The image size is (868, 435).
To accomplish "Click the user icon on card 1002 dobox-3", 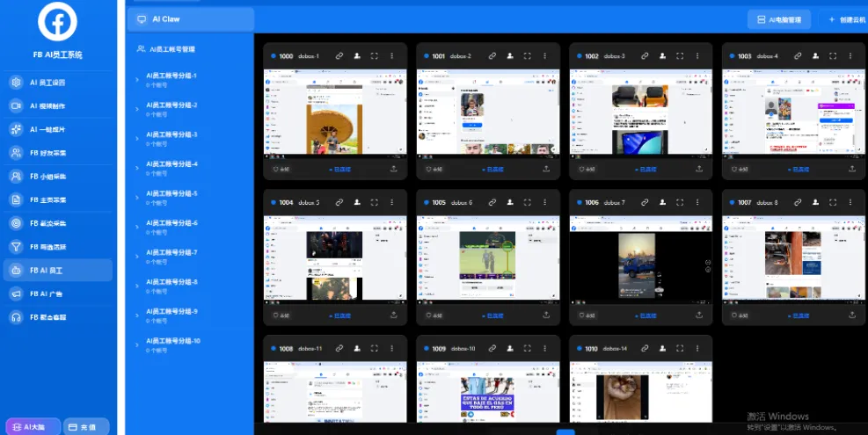I will tap(662, 56).
